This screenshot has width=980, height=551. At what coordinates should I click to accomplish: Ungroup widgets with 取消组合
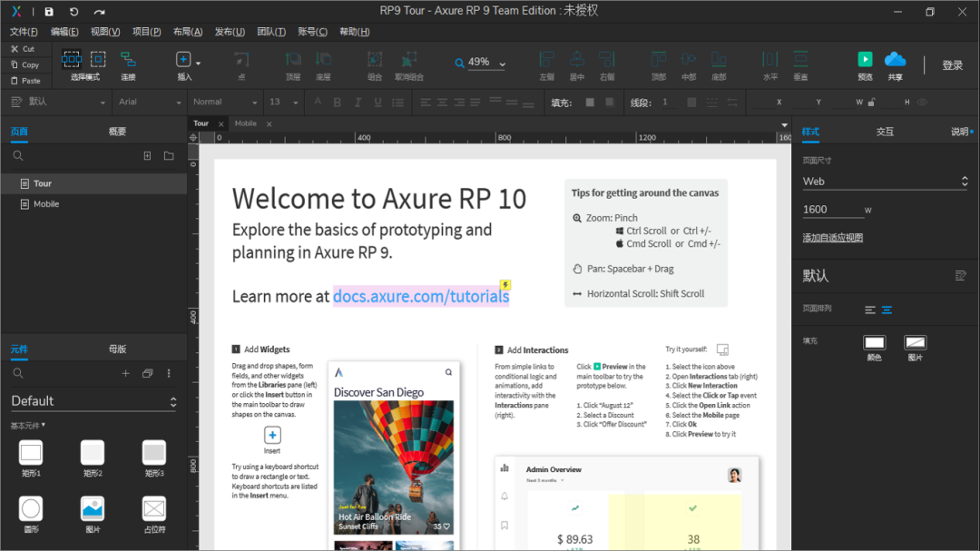pyautogui.click(x=408, y=59)
